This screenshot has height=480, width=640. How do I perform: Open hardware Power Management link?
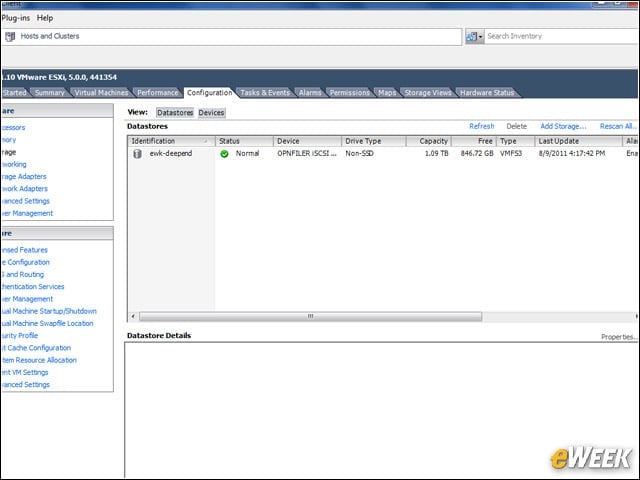point(27,213)
